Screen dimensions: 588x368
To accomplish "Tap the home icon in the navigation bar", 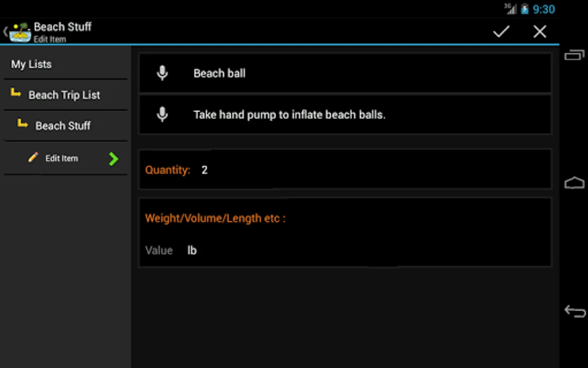I will [x=575, y=183].
